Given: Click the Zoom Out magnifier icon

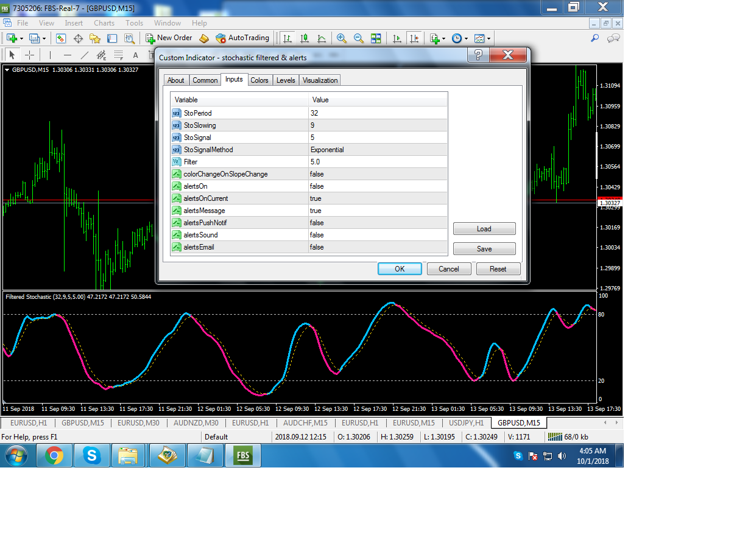Looking at the screenshot, I should [359, 38].
